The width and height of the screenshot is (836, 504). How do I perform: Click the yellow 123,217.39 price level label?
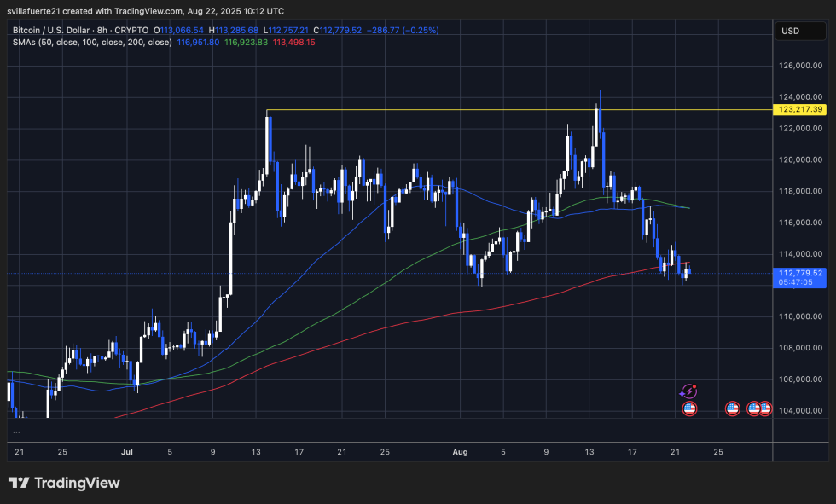coord(800,109)
